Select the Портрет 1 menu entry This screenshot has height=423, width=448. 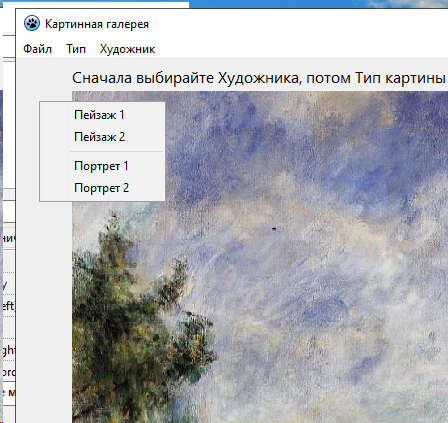click(x=102, y=166)
